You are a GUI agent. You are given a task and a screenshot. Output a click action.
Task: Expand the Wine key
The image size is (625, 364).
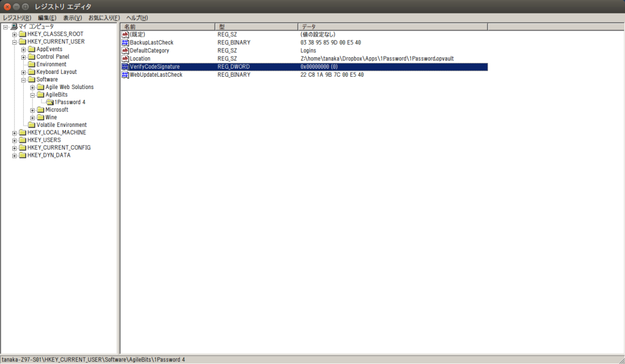click(33, 118)
